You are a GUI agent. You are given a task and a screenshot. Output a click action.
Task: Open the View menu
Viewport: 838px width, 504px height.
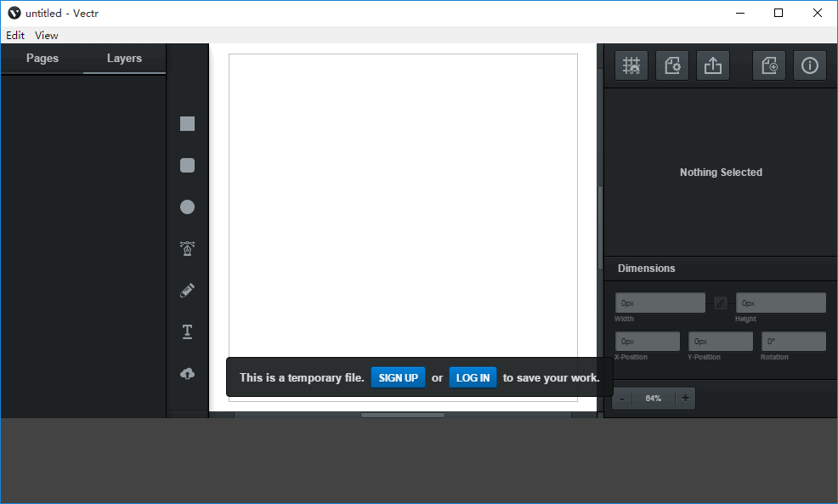click(46, 36)
